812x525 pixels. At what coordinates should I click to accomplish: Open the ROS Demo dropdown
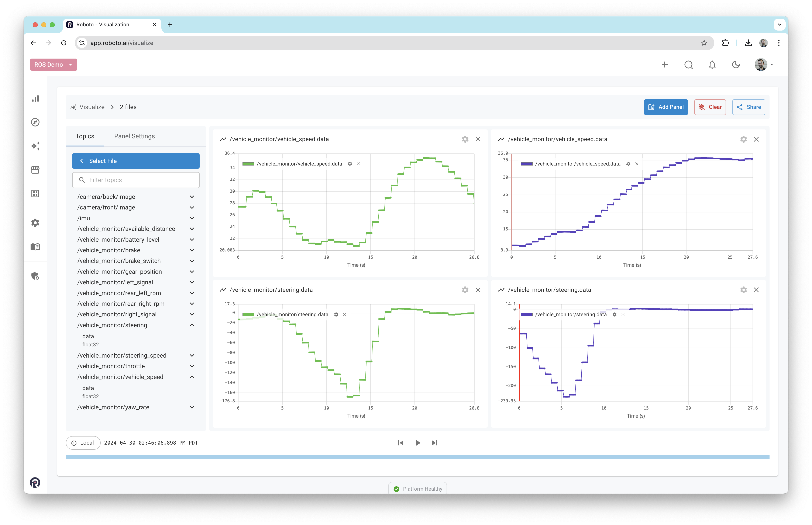point(54,65)
